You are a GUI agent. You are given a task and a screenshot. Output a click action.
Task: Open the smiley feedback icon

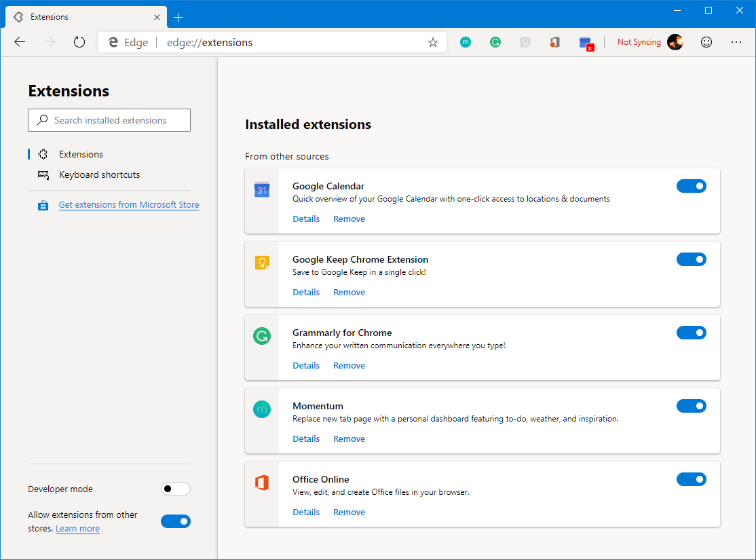click(706, 42)
